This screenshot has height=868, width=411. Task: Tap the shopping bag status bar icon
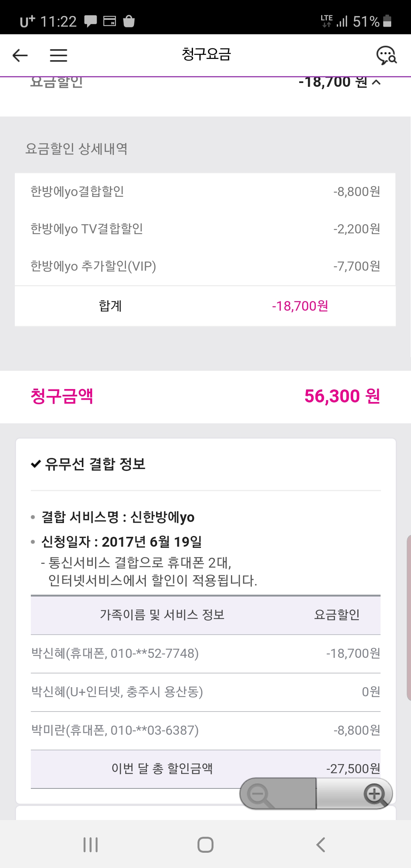pyautogui.click(x=129, y=21)
